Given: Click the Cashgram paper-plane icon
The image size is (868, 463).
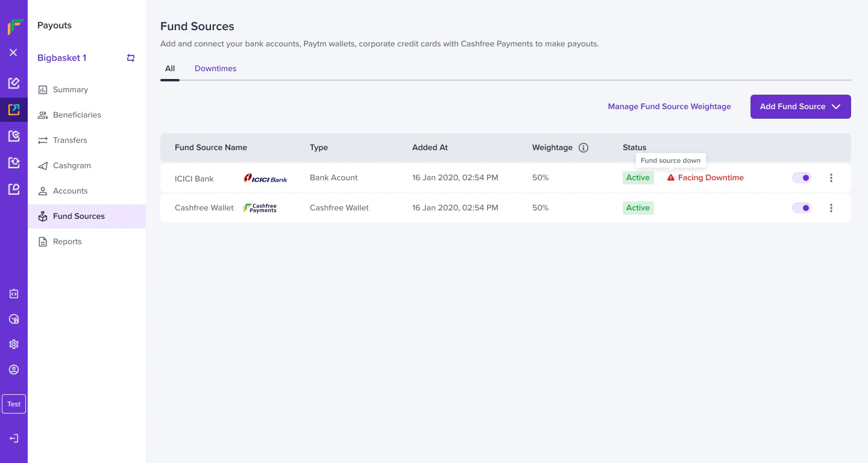Looking at the screenshot, I should 43,166.
